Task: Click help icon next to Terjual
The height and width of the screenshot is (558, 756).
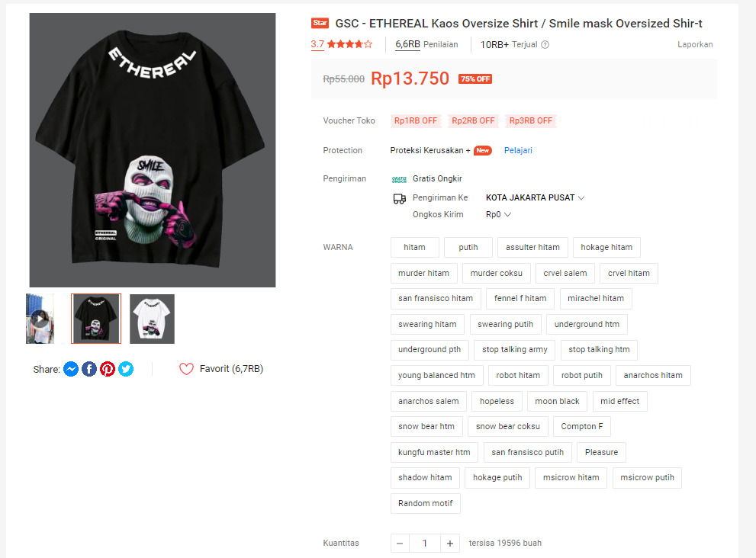Action: click(x=545, y=45)
